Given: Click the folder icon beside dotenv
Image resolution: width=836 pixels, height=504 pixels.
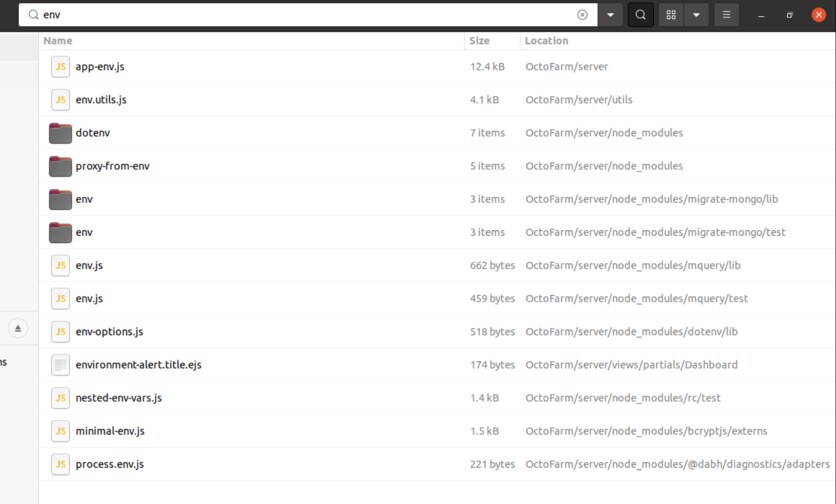Looking at the screenshot, I should tap(60, 133).
